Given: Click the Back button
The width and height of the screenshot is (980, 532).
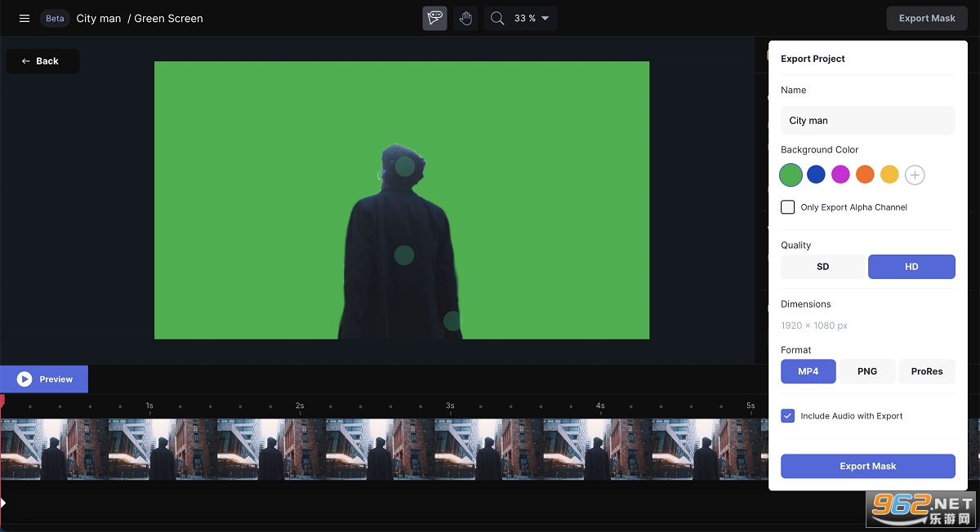Looking at the screenshot, I should [42, 61].
